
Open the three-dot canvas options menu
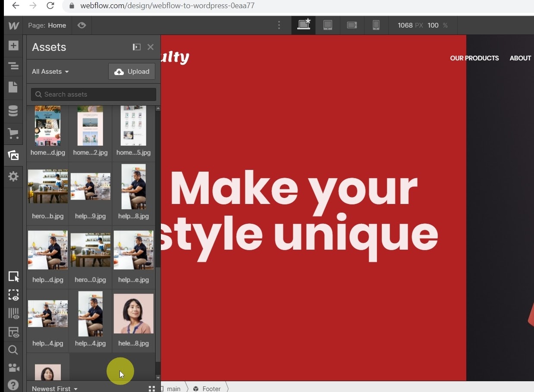(279, 25)
